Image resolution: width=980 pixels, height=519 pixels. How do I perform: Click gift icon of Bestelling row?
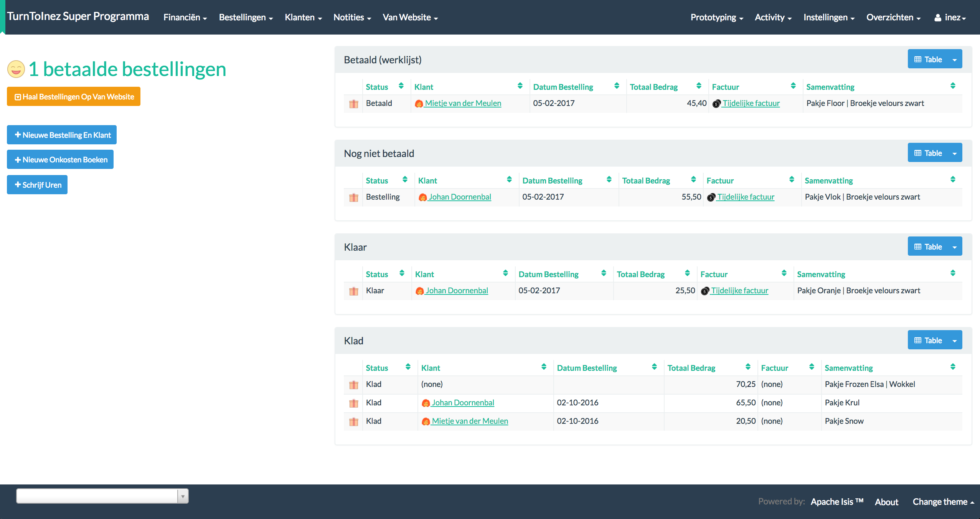click(353, 197)
